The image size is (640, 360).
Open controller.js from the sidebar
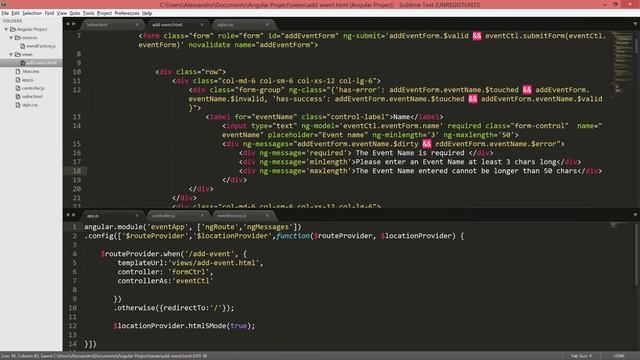click(x=33, y=88)
